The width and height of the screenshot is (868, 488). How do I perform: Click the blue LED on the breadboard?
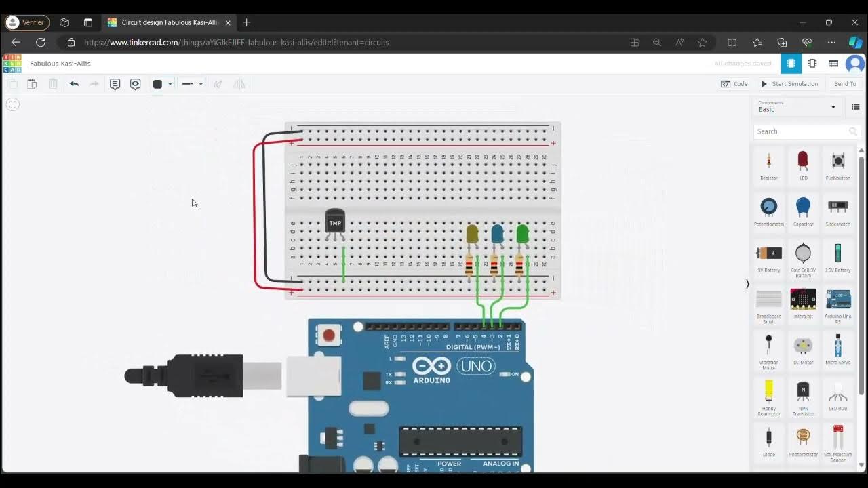(x=497, y=235)
